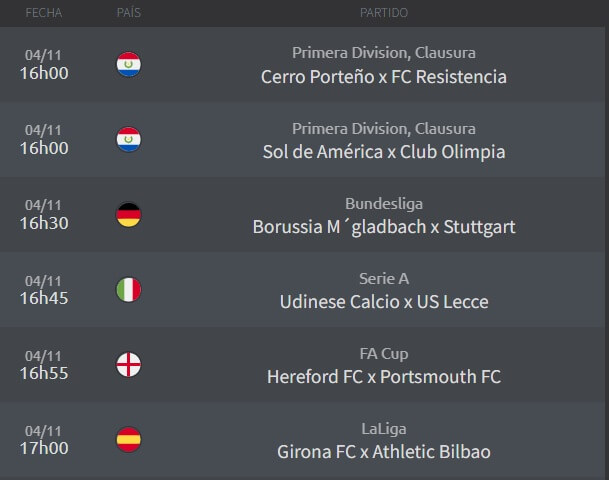
Task: Open Borussia M´gladbach x Stuttgart match
Action: [x=384, y=227]
